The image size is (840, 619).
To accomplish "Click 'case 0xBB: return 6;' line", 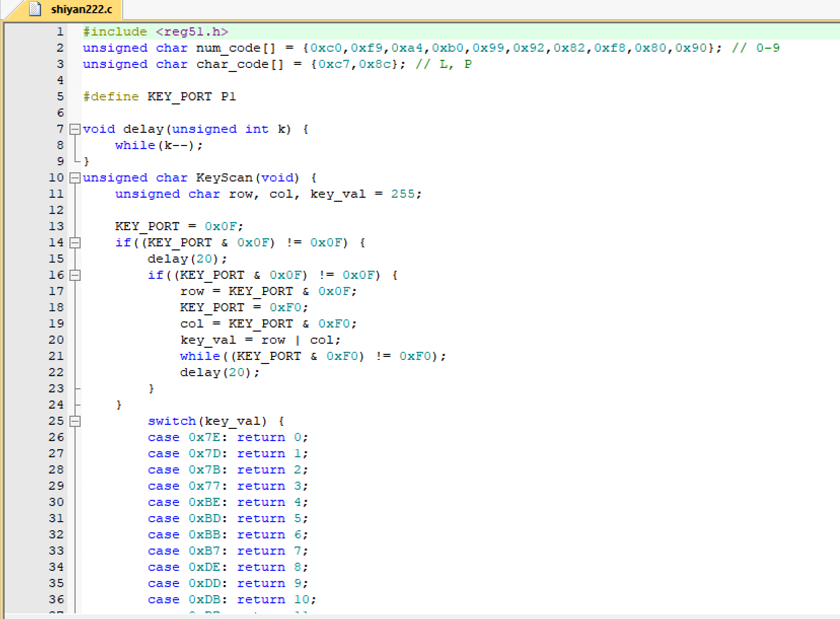I will (x=228, y=535).
